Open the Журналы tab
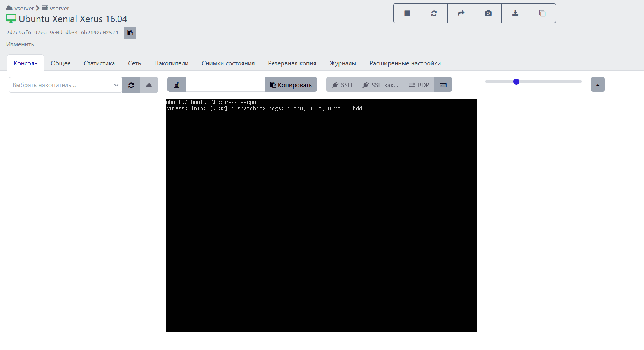644x350 pixels. pyautogui.click(x=343, y=63)
